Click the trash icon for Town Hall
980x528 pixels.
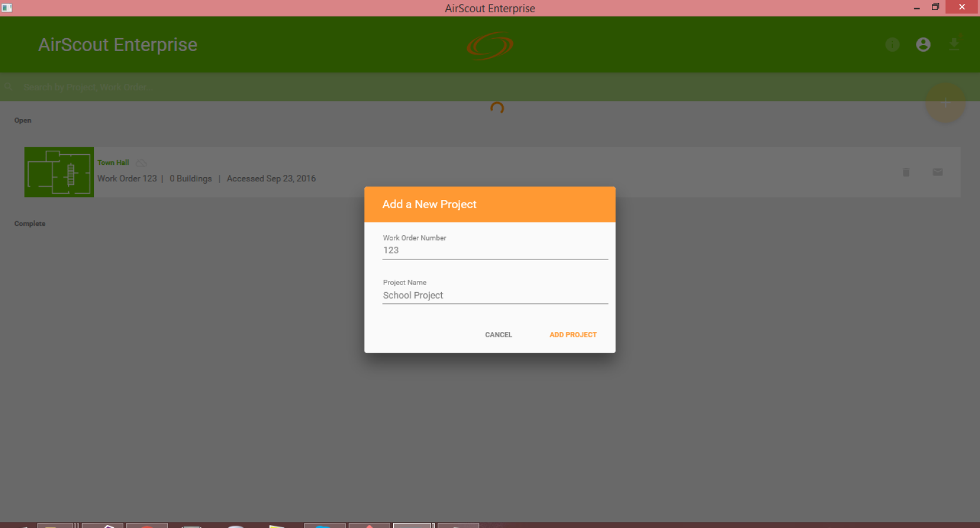(x=906, y=172)
